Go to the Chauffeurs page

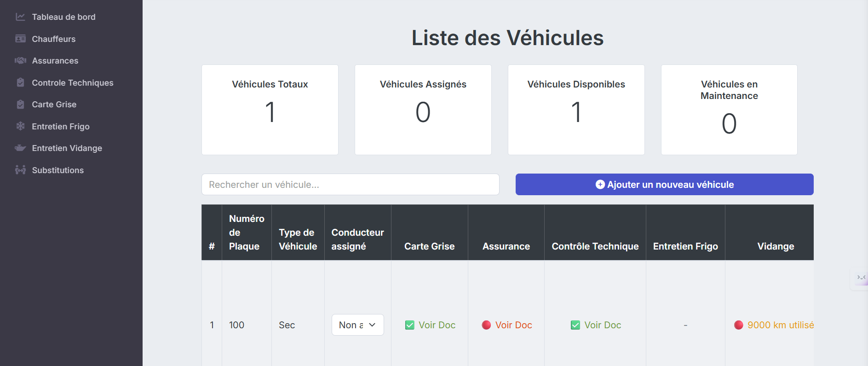click(53, 39)
